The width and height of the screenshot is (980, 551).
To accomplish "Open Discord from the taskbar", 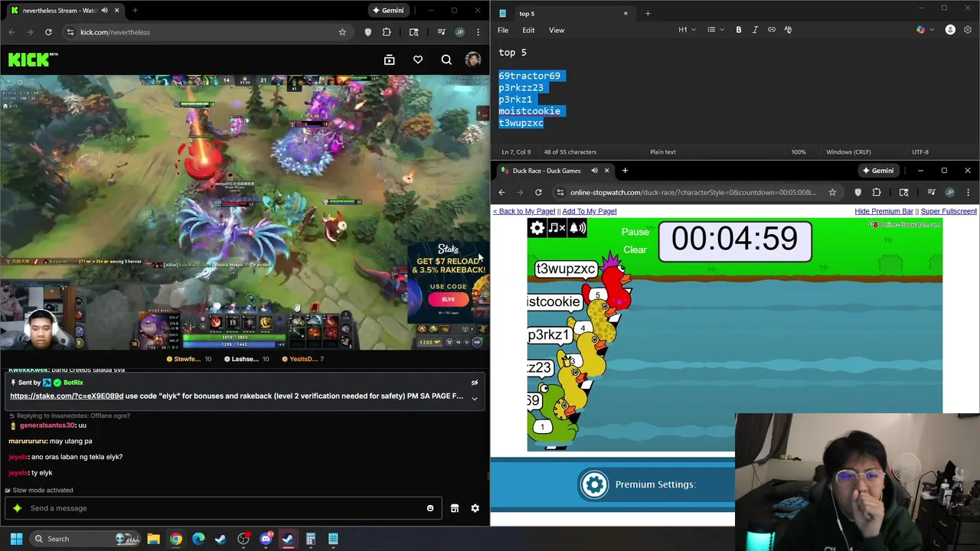I will point(266,539).
